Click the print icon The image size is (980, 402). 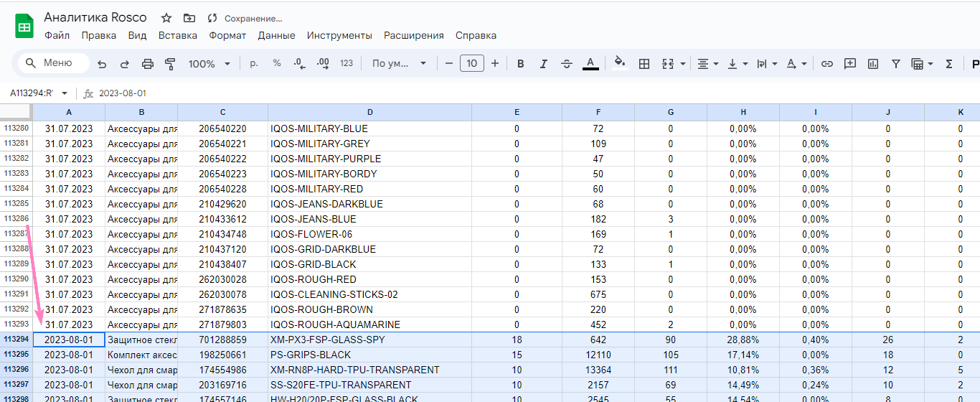tap(148, 64)
